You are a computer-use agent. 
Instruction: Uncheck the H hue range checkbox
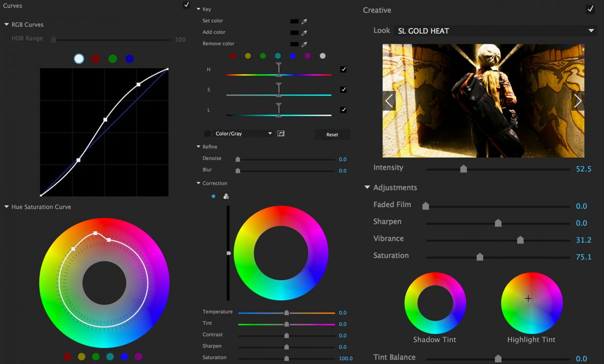point(343,69)
